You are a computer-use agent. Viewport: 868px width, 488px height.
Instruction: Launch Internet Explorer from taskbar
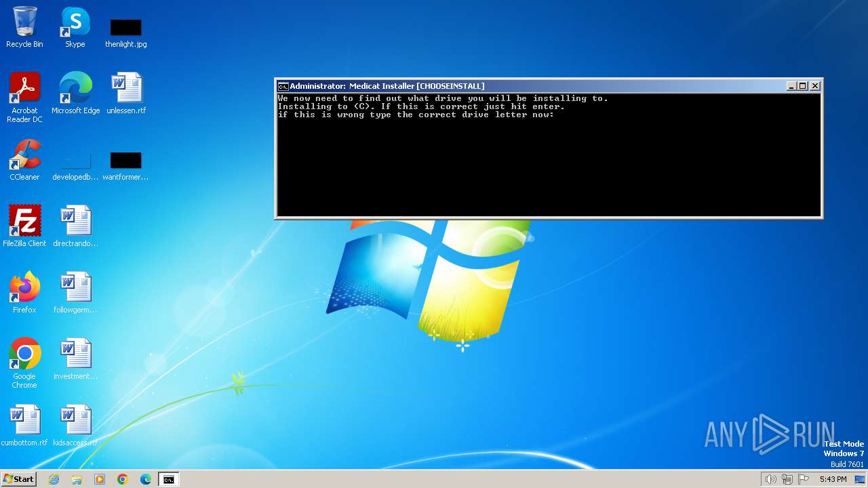coord(54,479)
